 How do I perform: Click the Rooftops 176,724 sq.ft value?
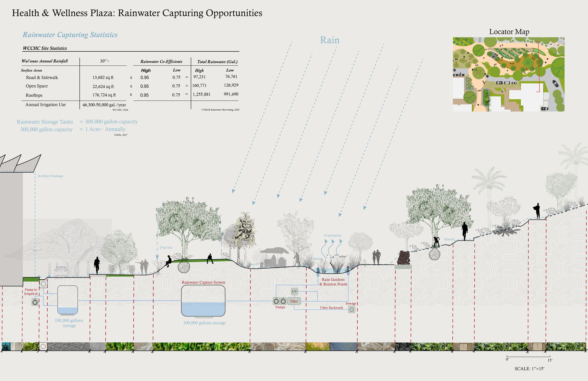(104, 95)
